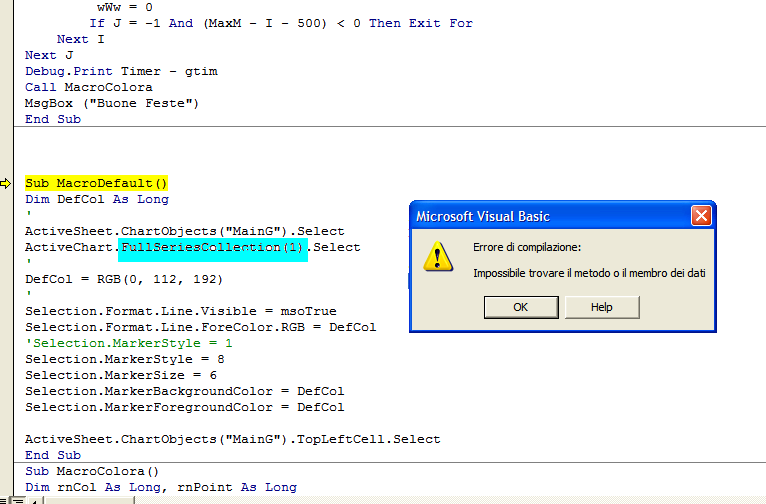Click the highlighted FullSeriesCollection(1) text
Viewport: 766px width, 504px height.
tap(213, 247)
